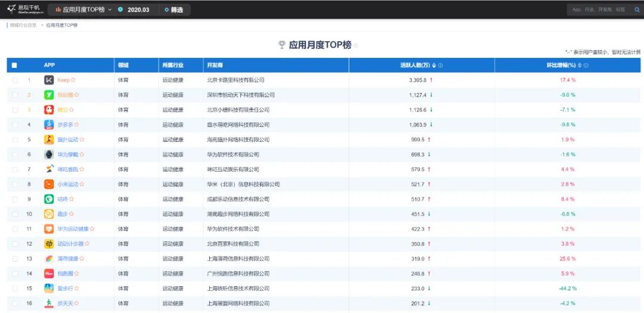Click the 咕咚 green app icon
This screenshot has width=644, height=313.
49,199
